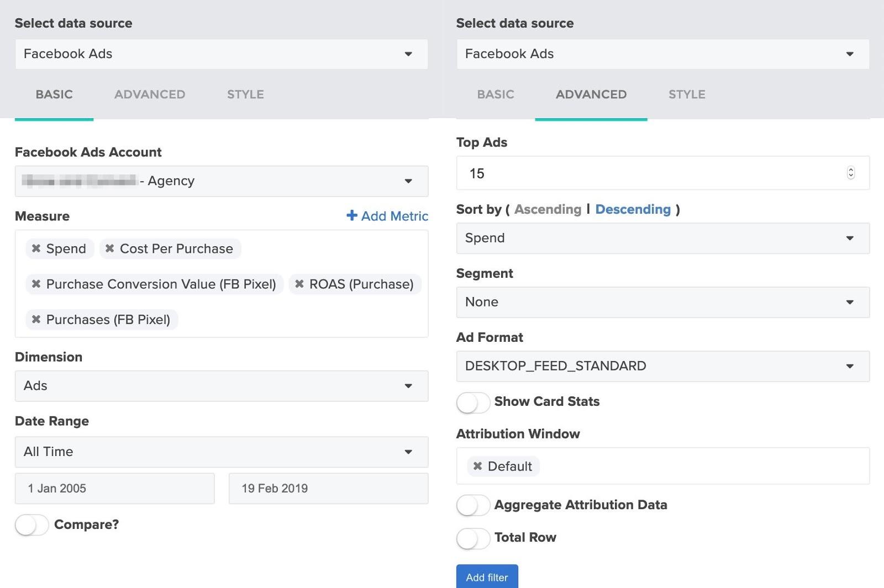Open the Sort by Spend dropdown
The width and height of the screenshot is (884, 588).
663,238
